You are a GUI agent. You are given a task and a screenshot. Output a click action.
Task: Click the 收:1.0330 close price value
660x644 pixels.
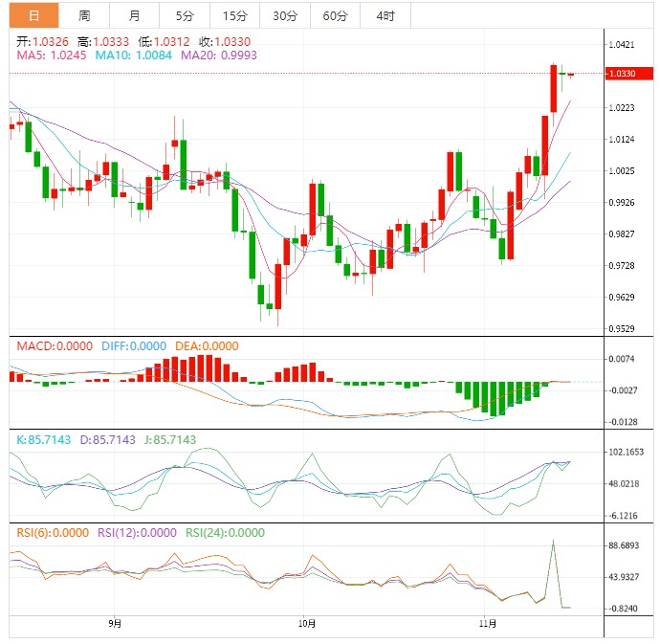point(225,42)
